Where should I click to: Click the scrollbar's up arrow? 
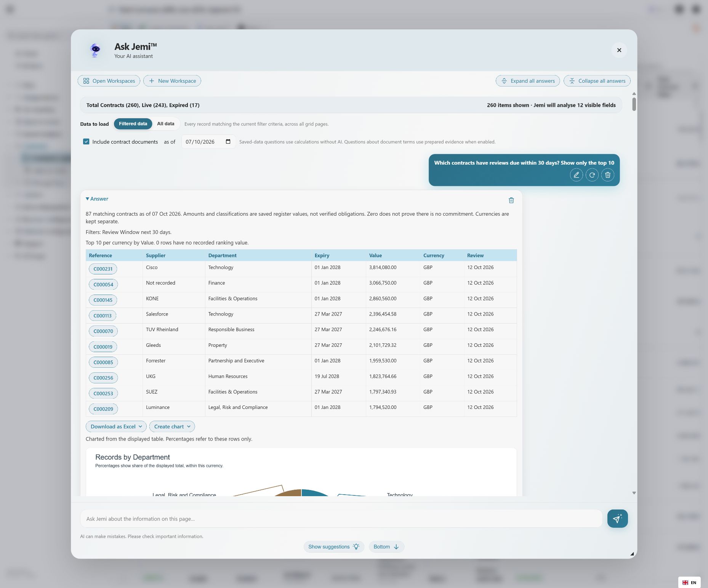(634, 94)
